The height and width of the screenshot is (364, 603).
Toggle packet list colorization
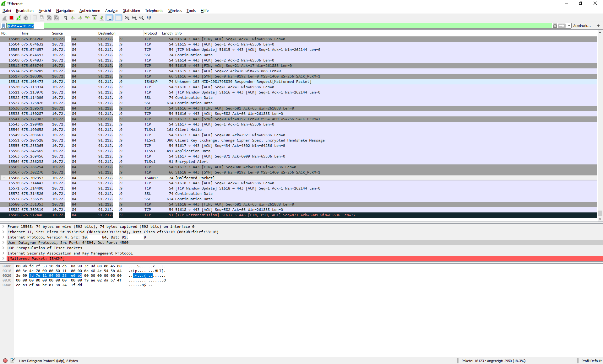click(x=118, y=18)
